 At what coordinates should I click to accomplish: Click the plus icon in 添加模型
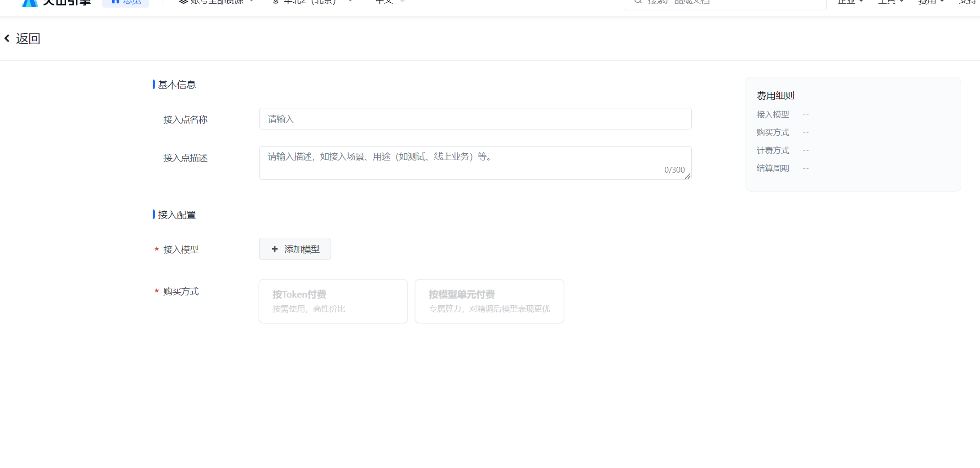coord(275,249)
